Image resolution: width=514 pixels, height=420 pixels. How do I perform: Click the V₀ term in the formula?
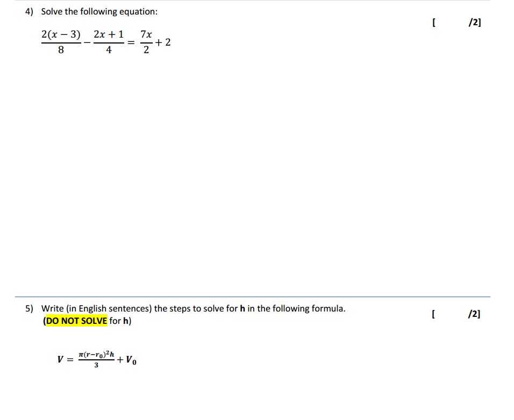[130, 360]
